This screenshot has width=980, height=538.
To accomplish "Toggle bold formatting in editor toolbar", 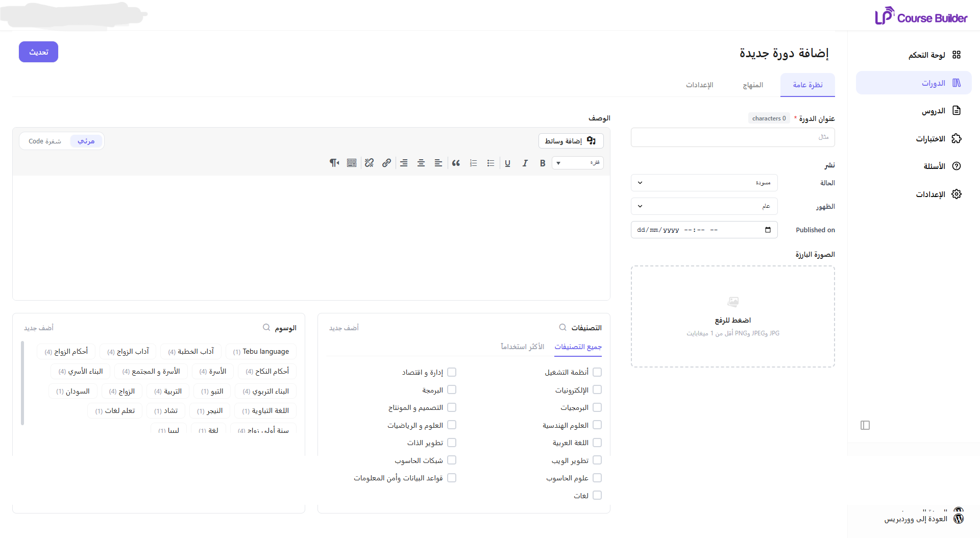I will pos(543,163).
